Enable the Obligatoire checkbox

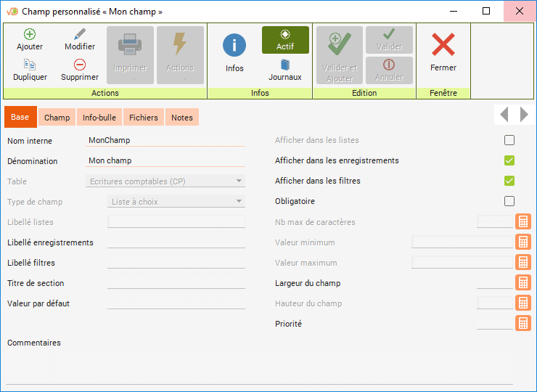(x=509, y=201)
